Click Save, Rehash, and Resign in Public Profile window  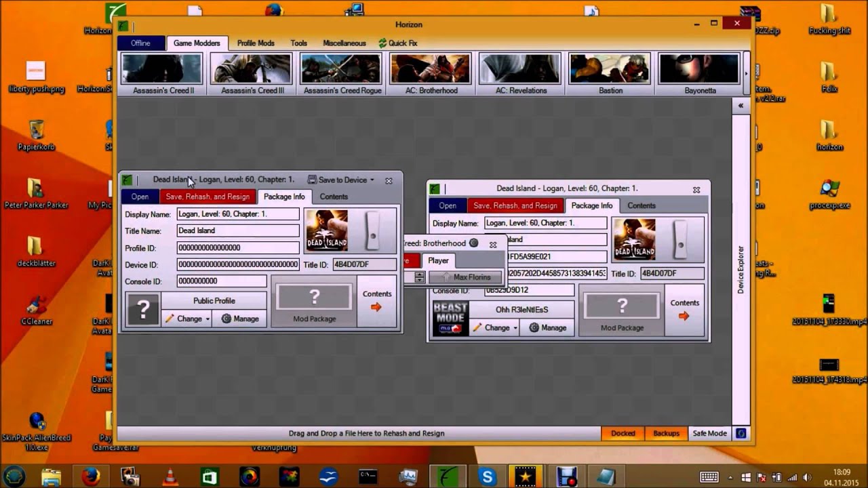tap(208, 197)
